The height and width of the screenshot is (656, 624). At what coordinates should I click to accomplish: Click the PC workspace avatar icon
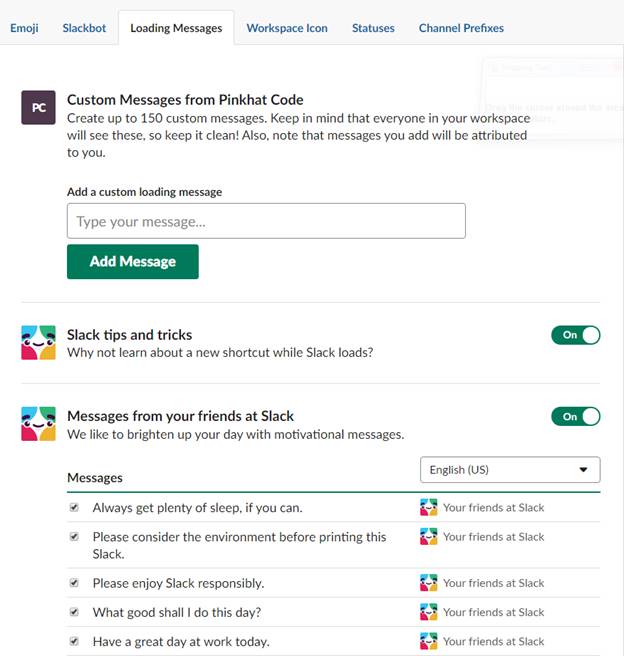coord(38,108)
